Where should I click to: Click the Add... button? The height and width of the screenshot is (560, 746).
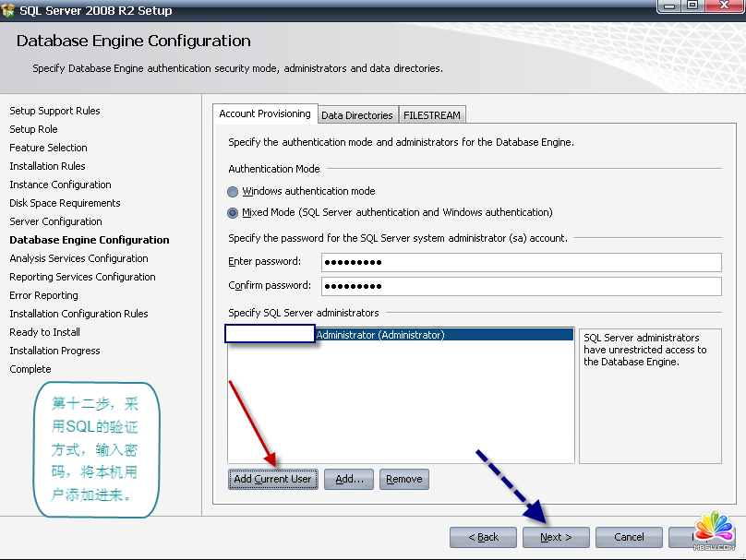[349, 479]
